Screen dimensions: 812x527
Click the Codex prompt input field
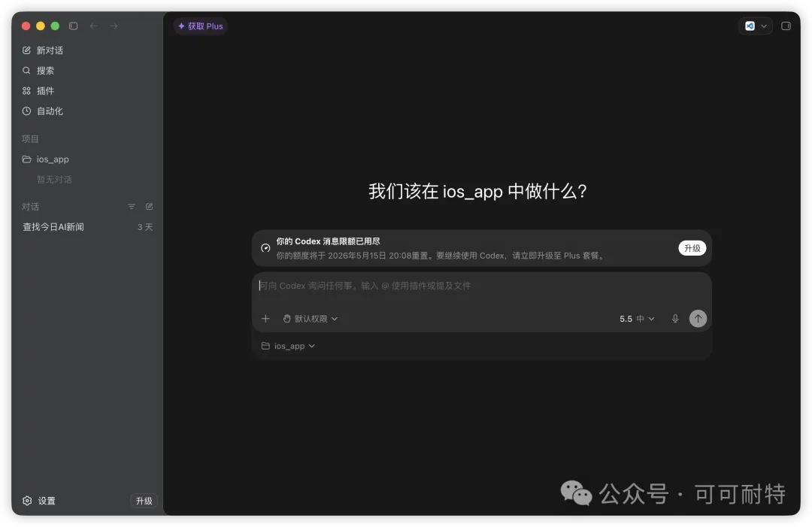pos(482,286)
